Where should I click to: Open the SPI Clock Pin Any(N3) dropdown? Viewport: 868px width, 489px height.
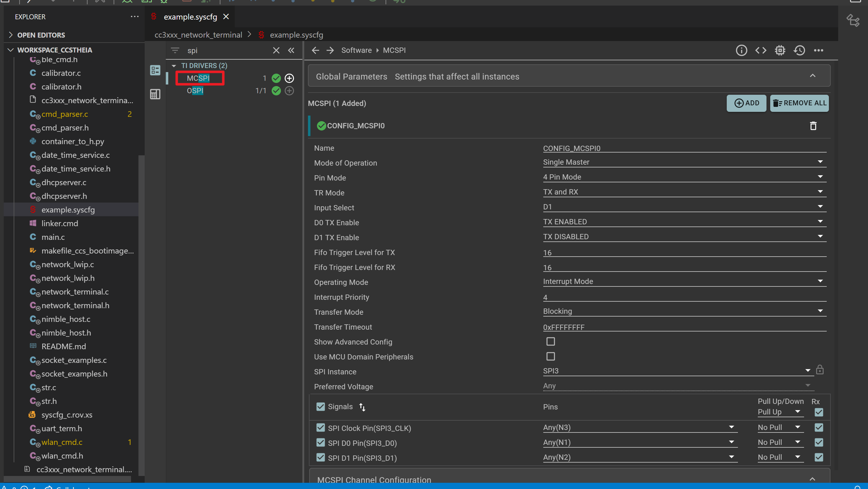[x=640, y=427]
